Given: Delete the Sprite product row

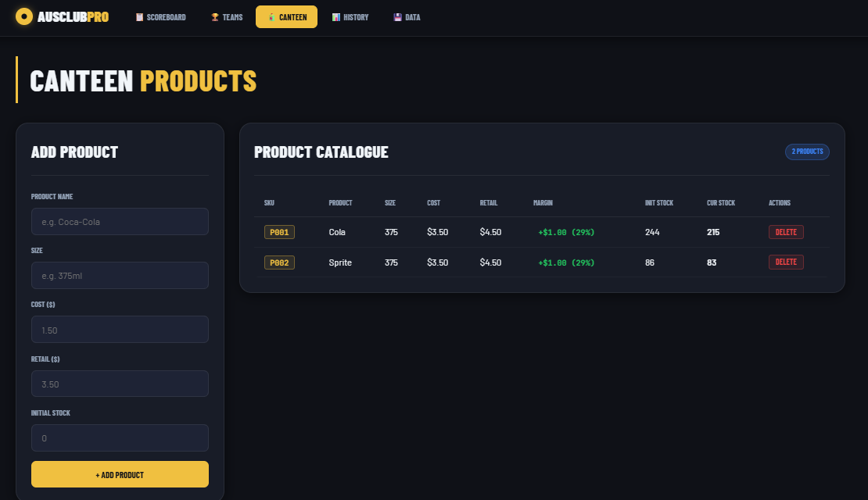Looking at the screenshot, I should coord(786,262).
